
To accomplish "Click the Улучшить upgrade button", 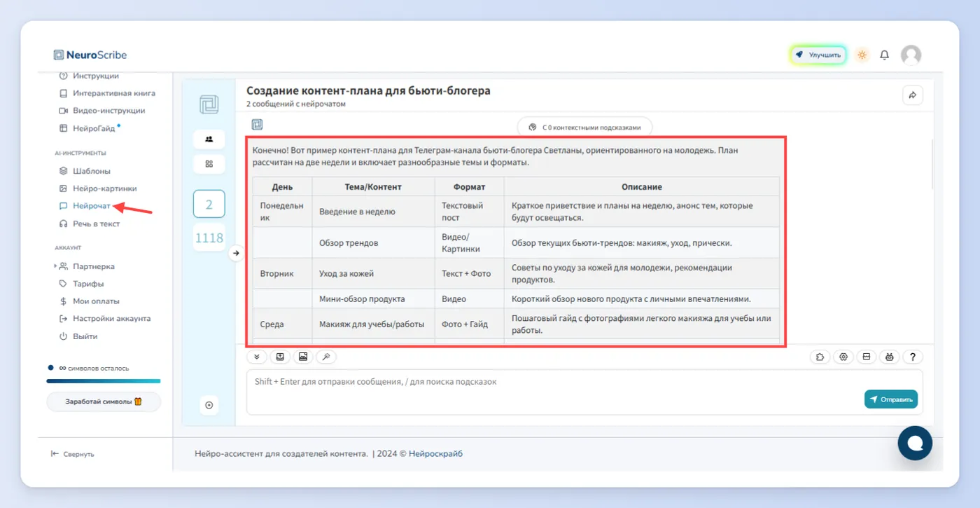I will [x=819, y=55].
